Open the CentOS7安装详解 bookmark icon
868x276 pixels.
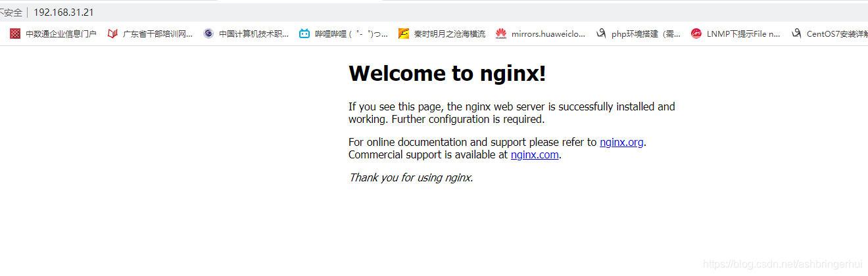click(x=796, y=34)
